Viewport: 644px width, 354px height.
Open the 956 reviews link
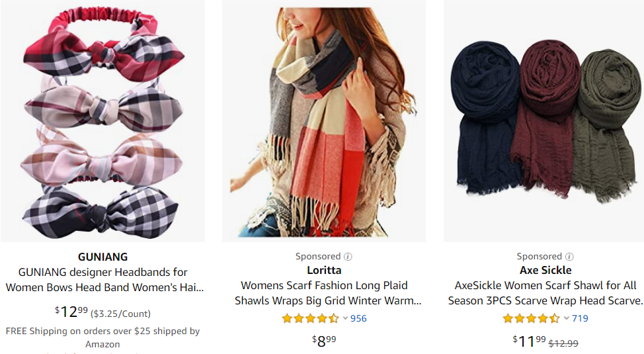tap(358, 318)
